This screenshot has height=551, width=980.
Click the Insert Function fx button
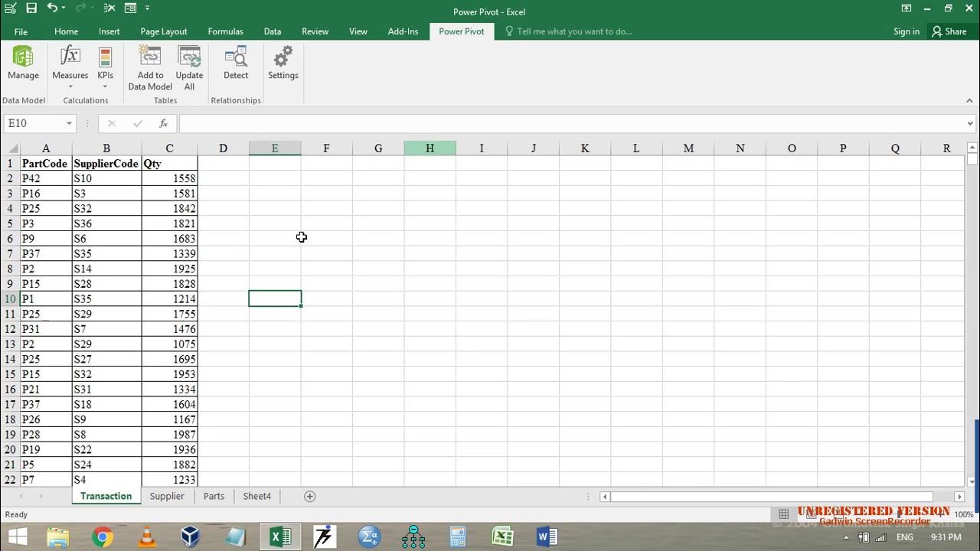163,123
